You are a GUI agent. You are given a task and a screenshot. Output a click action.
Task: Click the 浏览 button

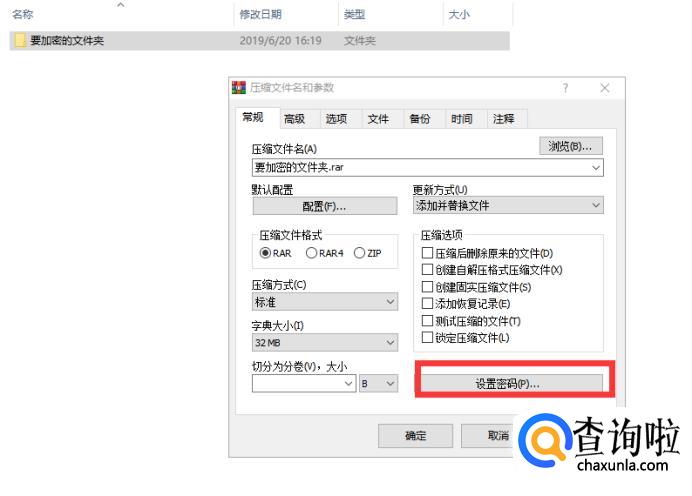pyautogui.click(x=570, y=147)
